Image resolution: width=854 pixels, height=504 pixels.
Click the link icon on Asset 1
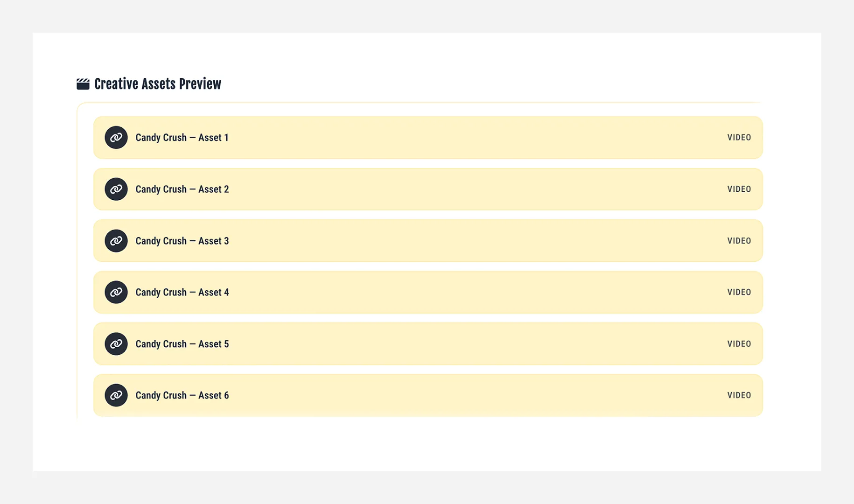point(116,137)
